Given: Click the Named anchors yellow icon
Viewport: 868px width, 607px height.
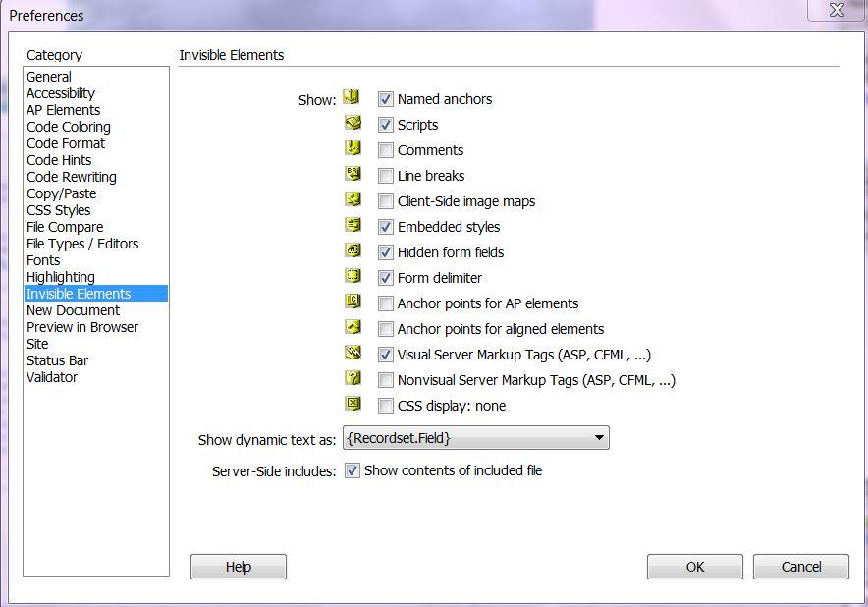Looking at the screenshot, I should (x=353, y=97).
